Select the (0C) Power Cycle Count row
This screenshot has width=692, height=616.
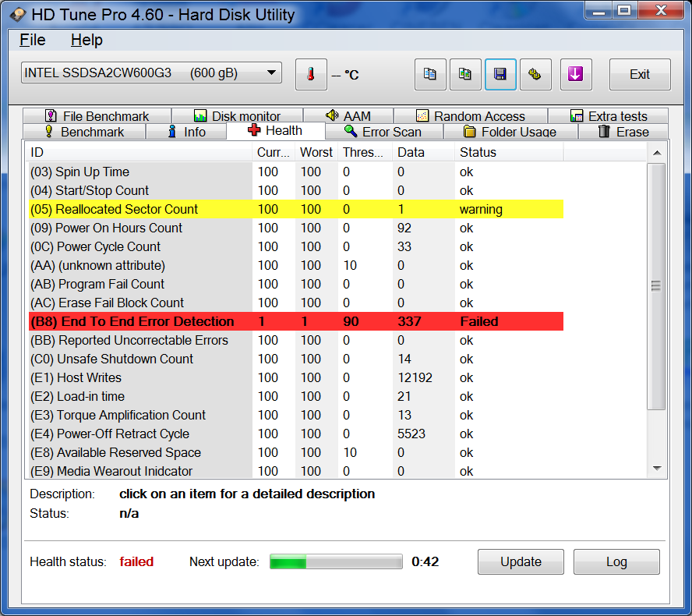(x=296, y=246)
